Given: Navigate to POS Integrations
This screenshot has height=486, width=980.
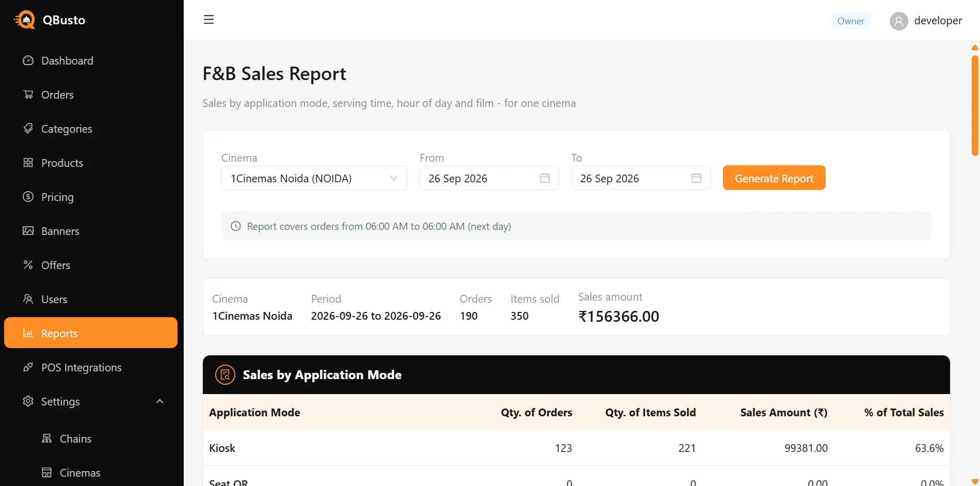Looking at the screenshot, I should [91, 367].
